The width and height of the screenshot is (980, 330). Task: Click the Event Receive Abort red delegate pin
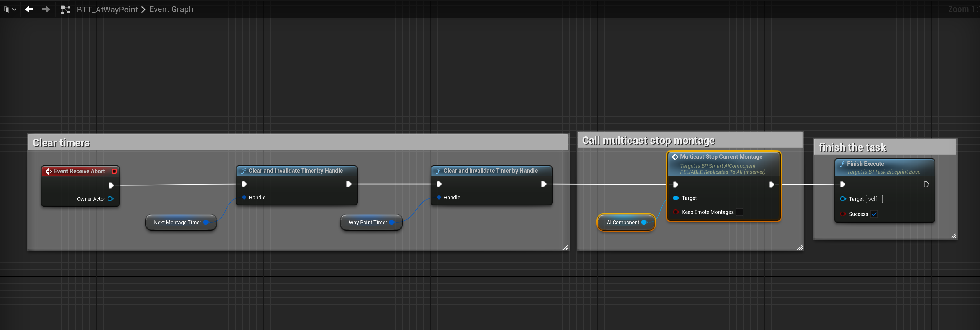click(x=114, y=172)
